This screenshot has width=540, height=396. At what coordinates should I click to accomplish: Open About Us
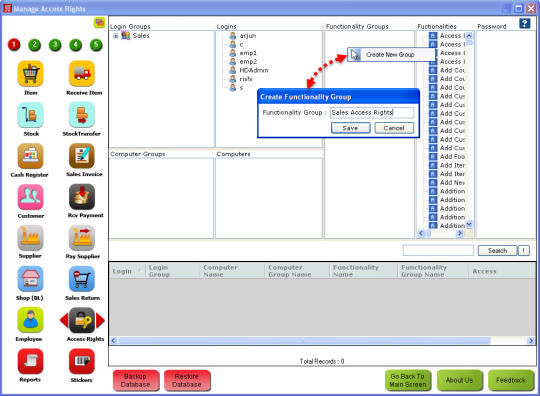pyautogui.click(x=459, y=380)
